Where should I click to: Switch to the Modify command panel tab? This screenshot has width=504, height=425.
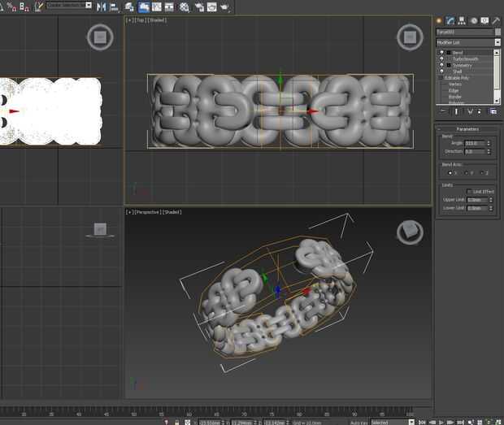tap(450, 21)
